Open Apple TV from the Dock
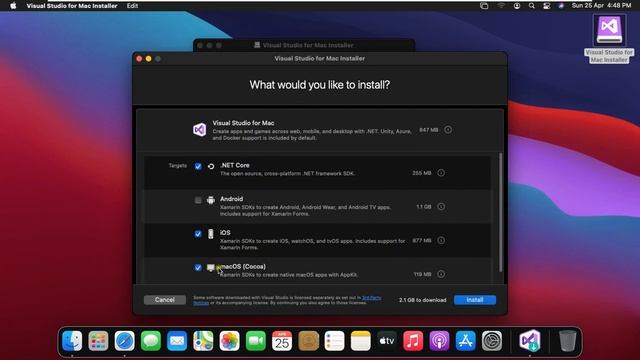Image resolution: width=640 pixels, height=360 pixels. [387, 341]
